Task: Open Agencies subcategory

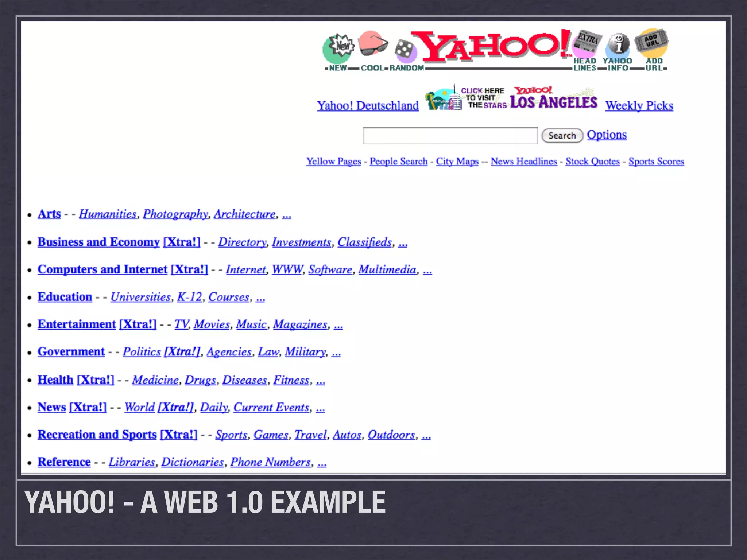Action: (229, 352)
